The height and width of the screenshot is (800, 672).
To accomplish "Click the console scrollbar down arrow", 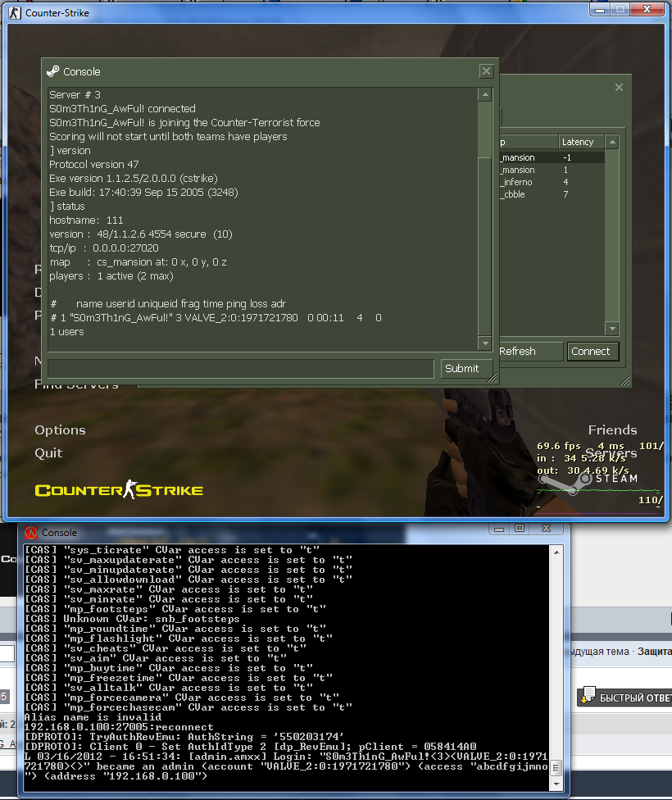I will 485,343.
